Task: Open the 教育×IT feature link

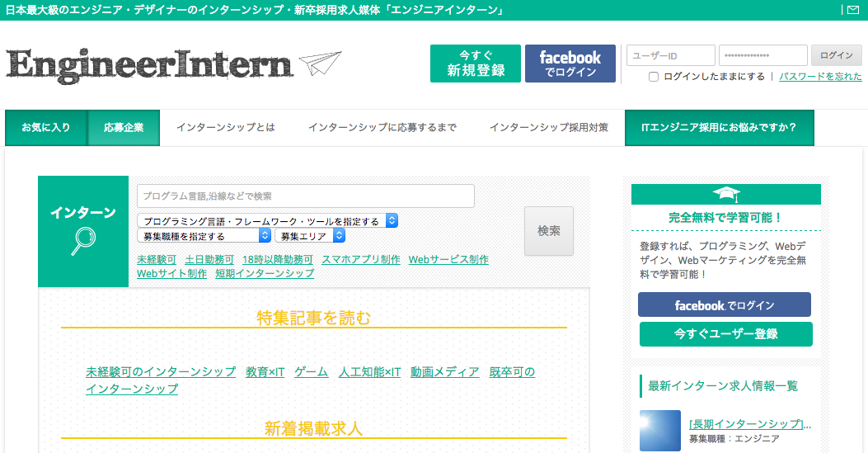Action: [265, 371]
